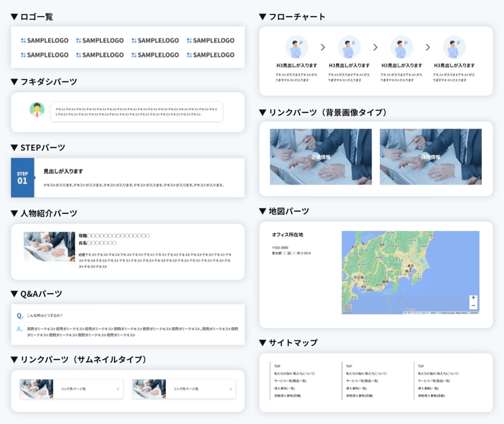Click the keyboard shortcuts link on the map
504x424 pixels.
point(416,313)
